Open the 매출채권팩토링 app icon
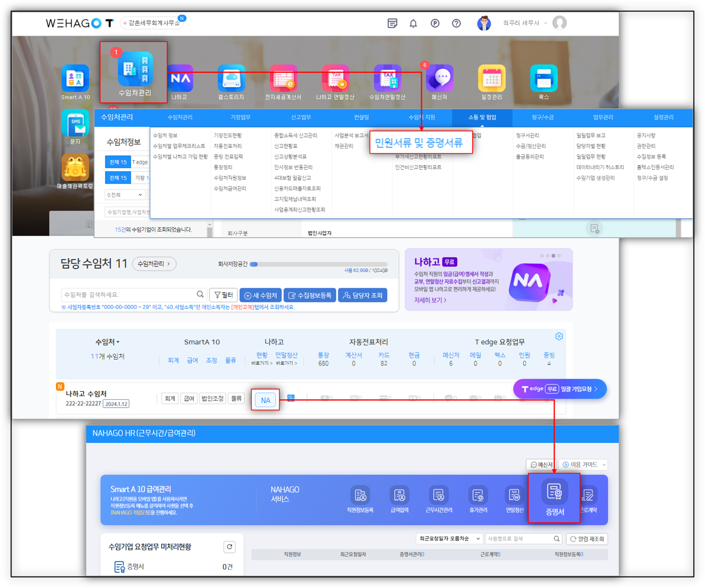 75,168
